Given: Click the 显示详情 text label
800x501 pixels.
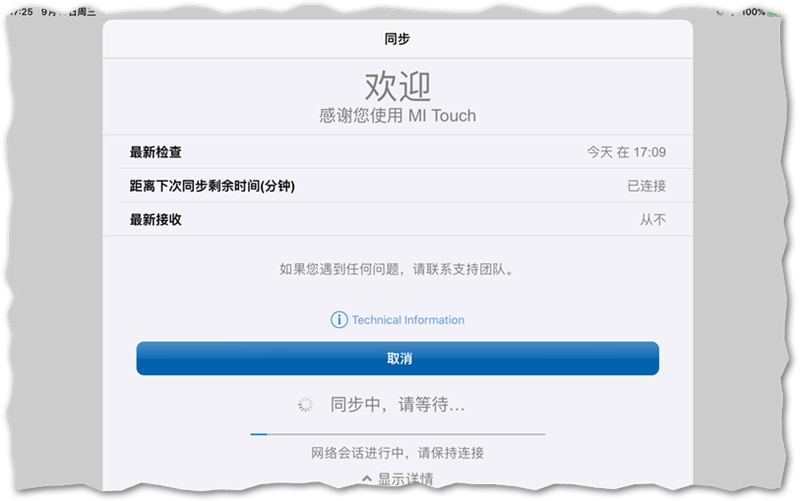Looking at the screenshot, I should (x=406, y=480).
